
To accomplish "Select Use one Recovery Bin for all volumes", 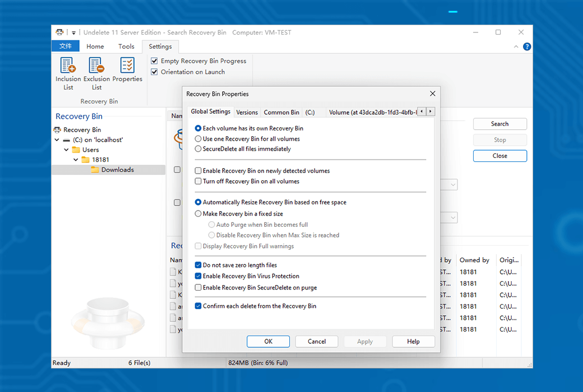I will (198, 139).
